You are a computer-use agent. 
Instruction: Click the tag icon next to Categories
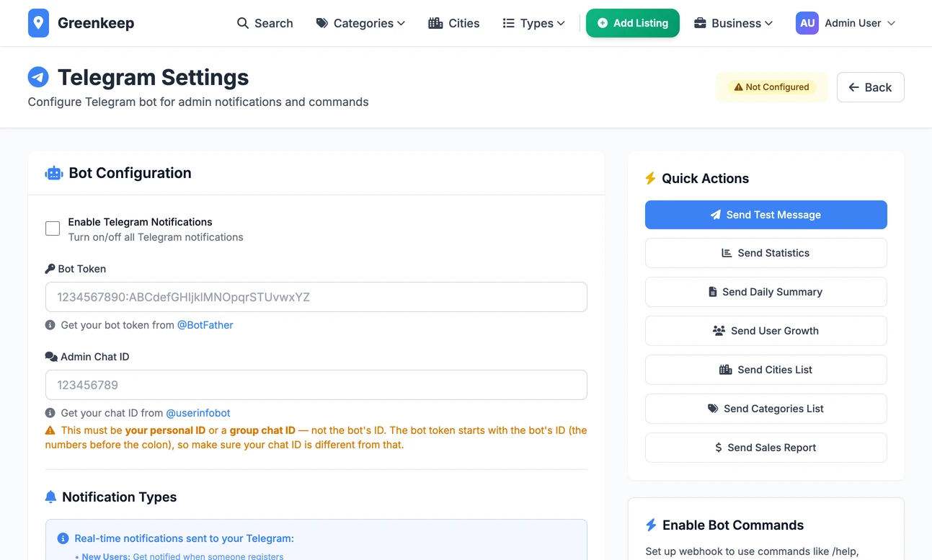(322, 23)
